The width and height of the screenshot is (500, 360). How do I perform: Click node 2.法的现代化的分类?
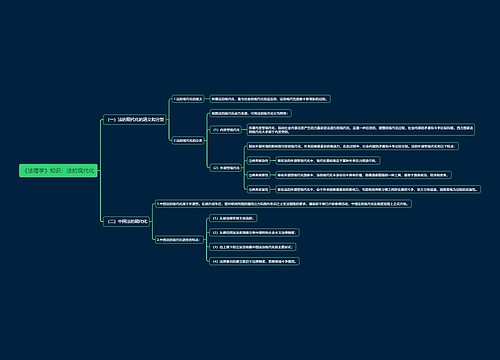[x=188, y=140]
